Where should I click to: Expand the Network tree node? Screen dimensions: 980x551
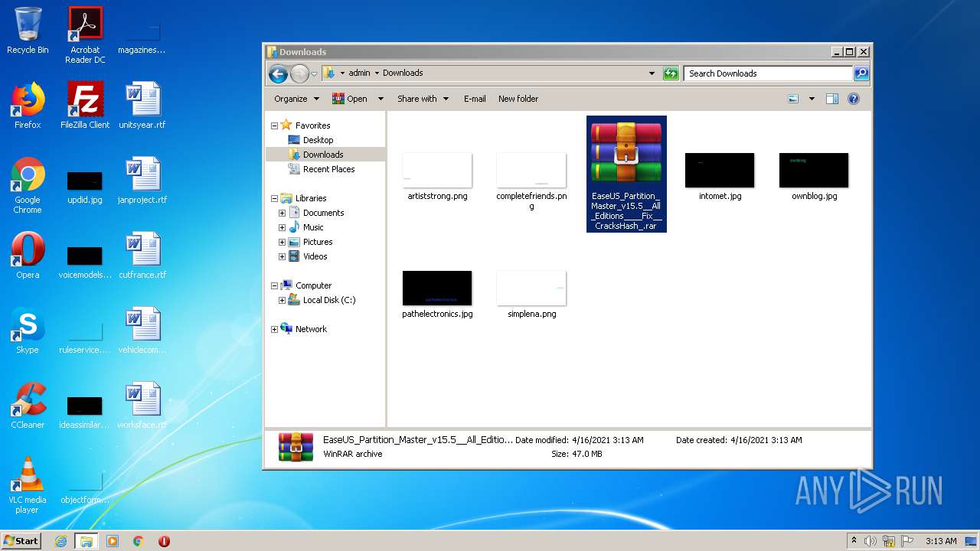[274, 329]
